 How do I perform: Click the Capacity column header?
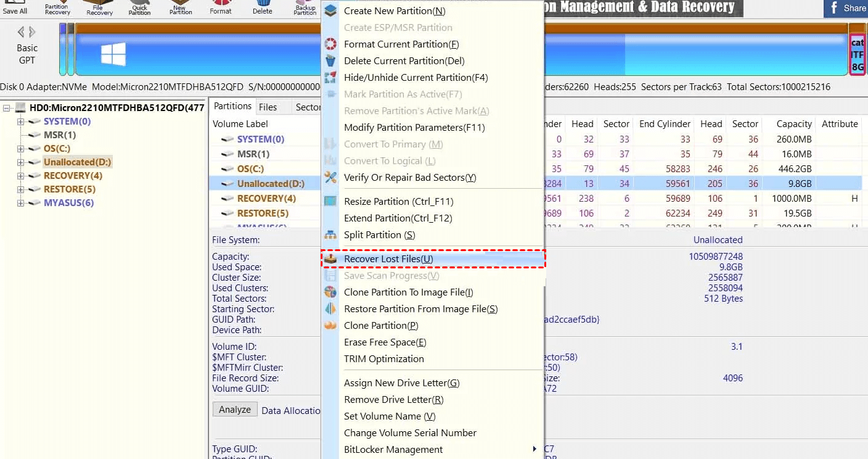(794, 124)
